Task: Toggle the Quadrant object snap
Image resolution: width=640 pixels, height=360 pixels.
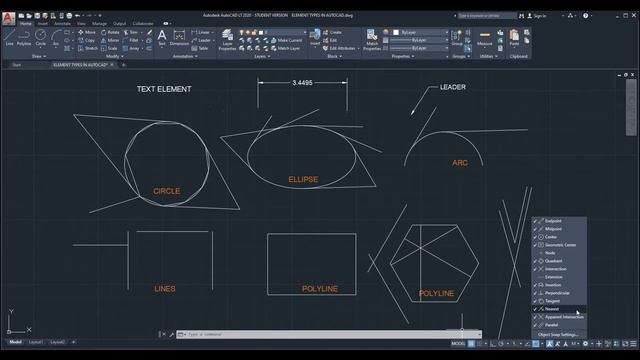Action: tap(559, 261)
